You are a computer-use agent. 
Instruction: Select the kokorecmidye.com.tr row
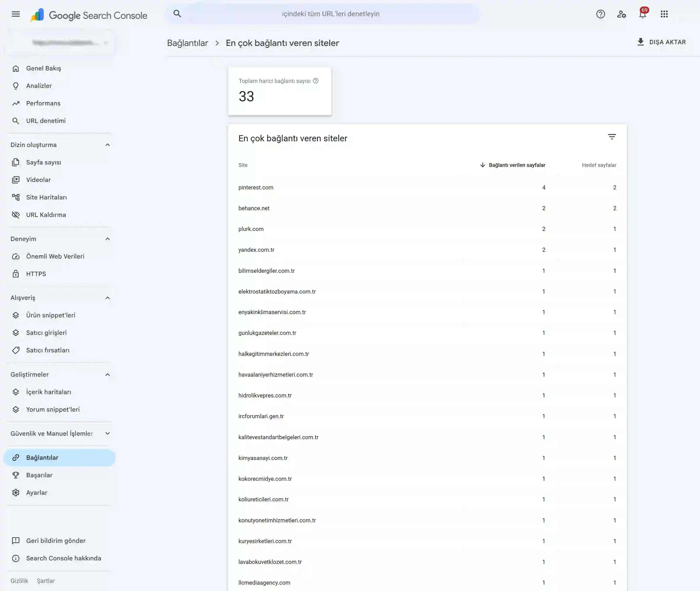(427, 479)
